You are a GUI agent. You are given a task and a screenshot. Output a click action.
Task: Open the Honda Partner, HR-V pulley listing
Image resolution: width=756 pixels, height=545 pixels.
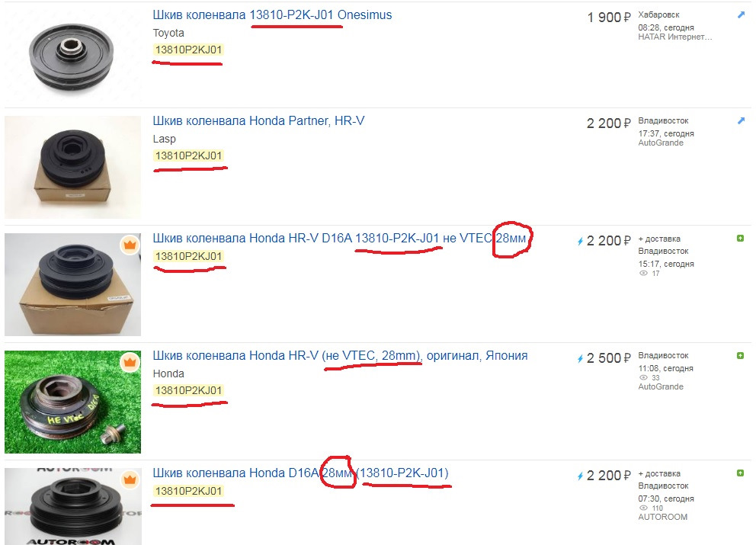point(258,120)
